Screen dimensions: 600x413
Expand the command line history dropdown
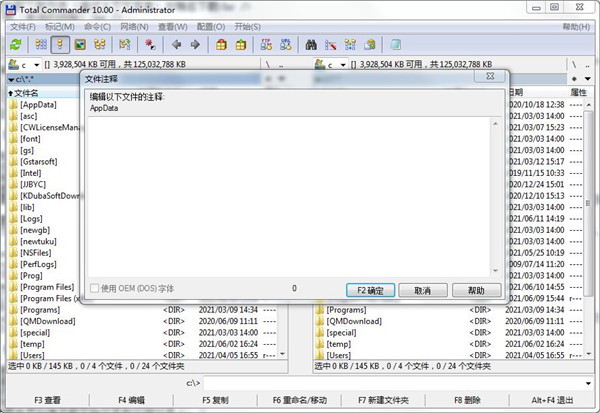coord(591,383)
